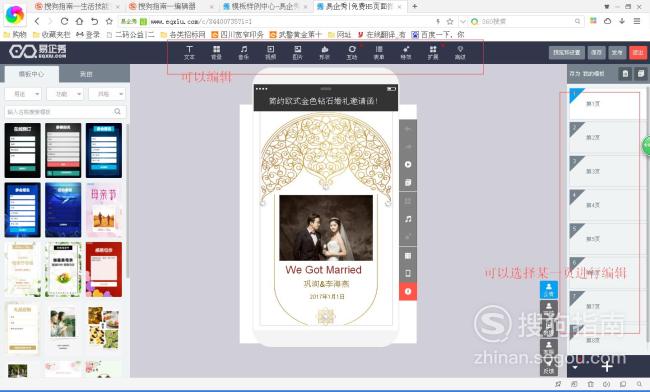Viewport: 650px width, 392px height.
Task: Switch to the 模板中心 template center tab
Action: coord(32,74)
